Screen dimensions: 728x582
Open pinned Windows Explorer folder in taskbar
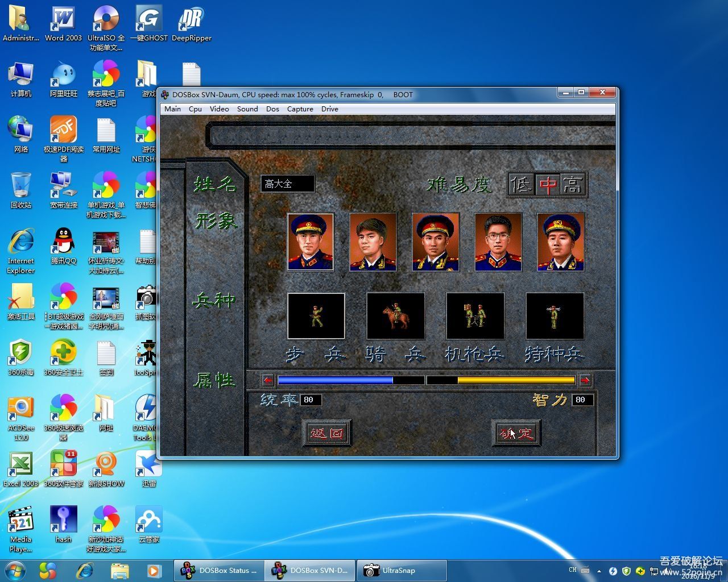119,570
